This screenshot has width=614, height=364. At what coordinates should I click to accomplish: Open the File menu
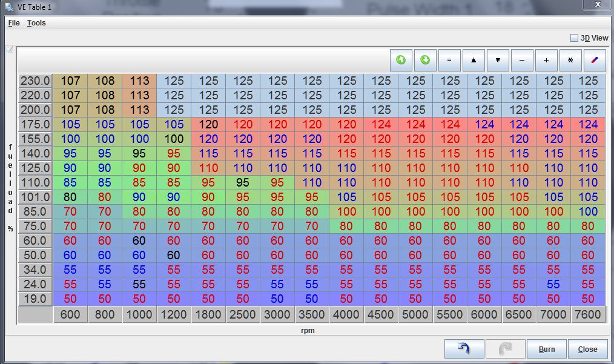[14, 23]
